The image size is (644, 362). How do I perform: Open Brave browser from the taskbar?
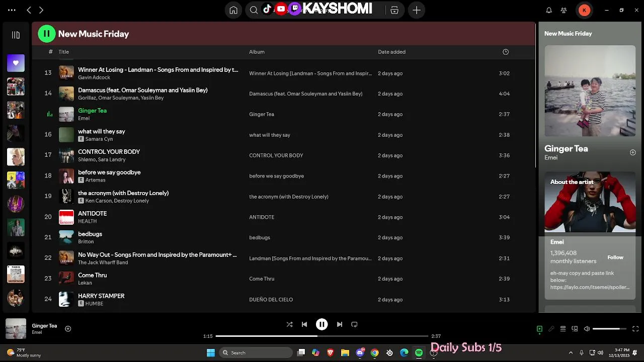coord(330,353)
